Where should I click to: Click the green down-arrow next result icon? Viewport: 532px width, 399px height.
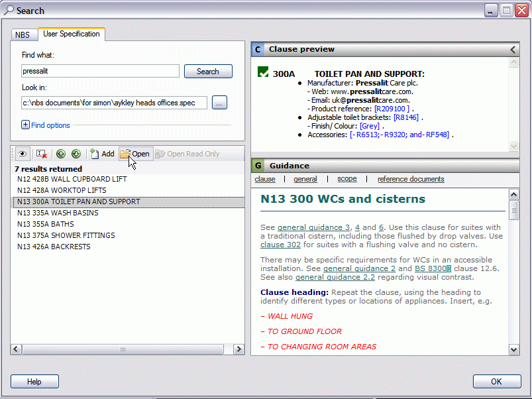tap(76, 153)
